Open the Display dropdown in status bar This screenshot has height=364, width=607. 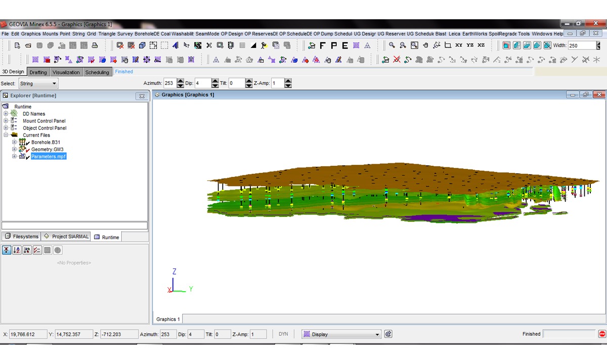click(341, 334)
